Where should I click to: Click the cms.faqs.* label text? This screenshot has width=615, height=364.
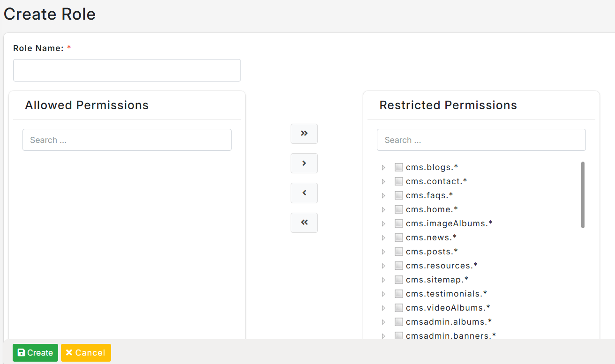[429, 195]
